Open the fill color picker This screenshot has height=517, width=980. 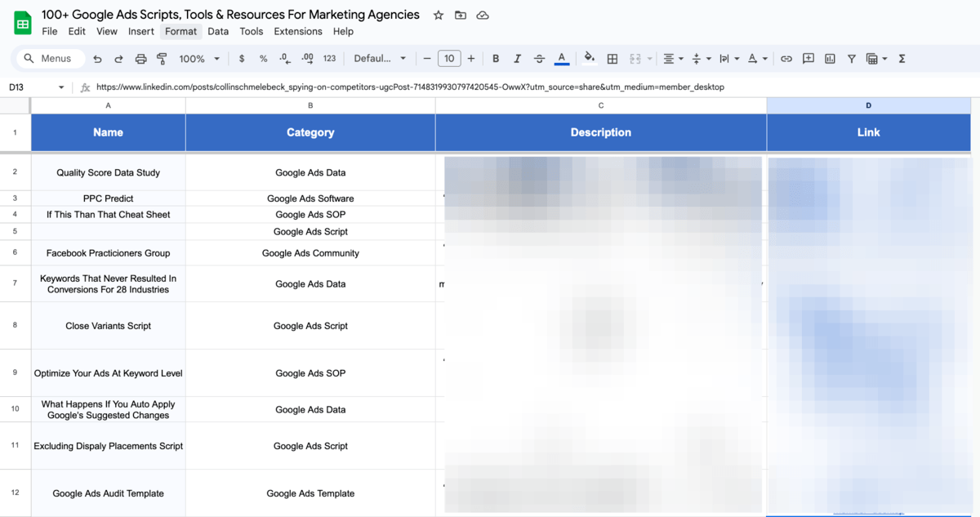(x=590, y=59)
